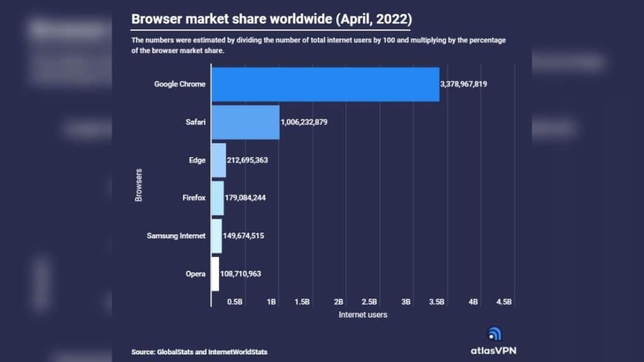Click the value 3,378,967,819
Viewport: 644px width, 362px height.
click(x=464, y=84)
